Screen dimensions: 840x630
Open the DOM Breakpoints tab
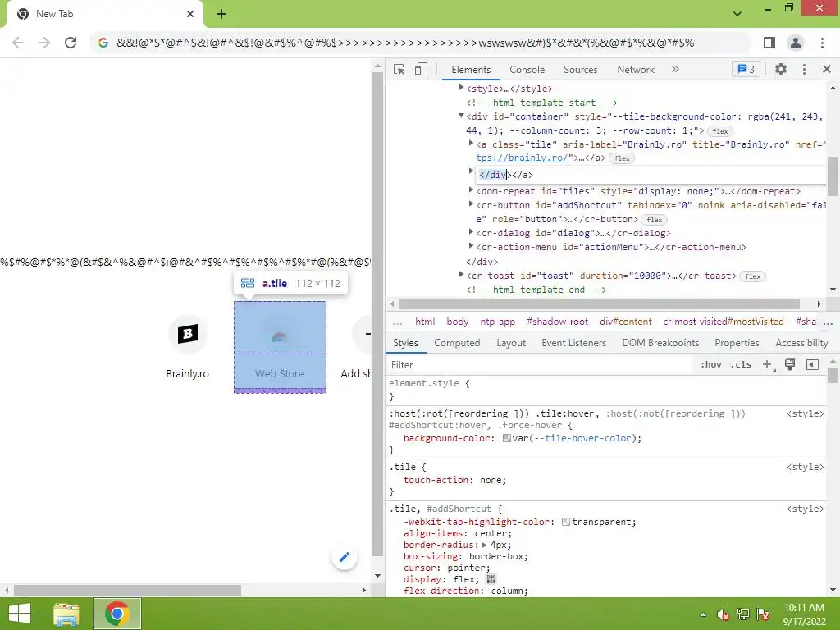(x=660, y=343)
